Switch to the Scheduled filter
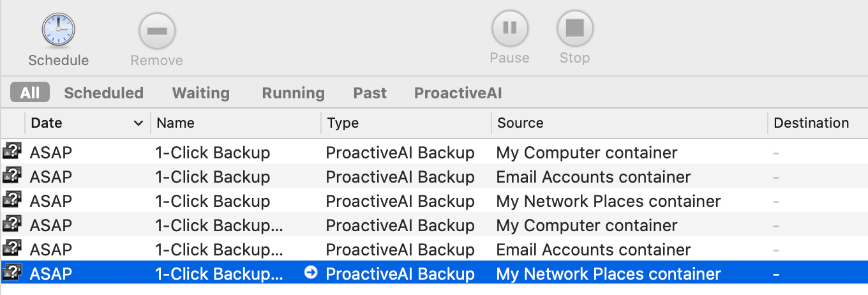The width and height of the screenshot is (868, 295). (103, 93)
